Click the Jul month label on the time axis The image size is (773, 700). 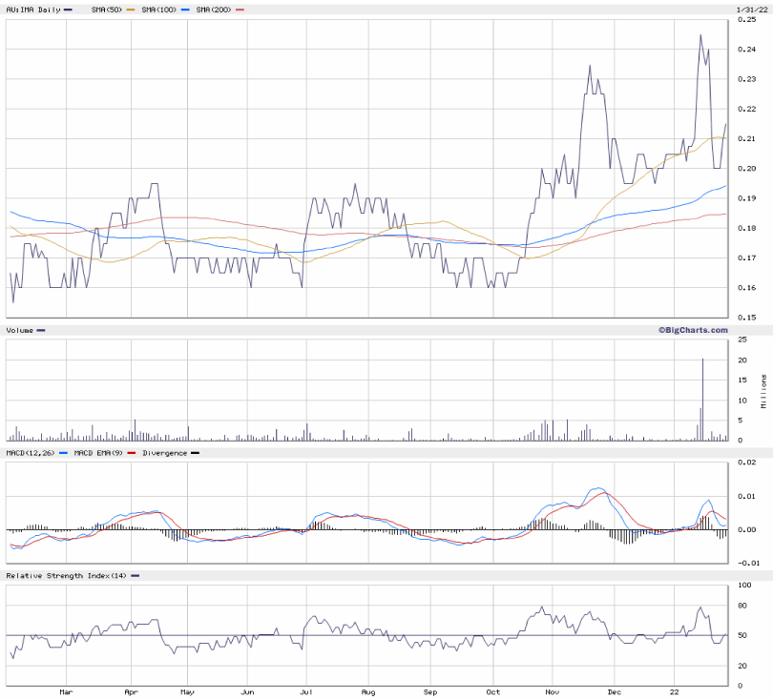[x=307, y=692]
